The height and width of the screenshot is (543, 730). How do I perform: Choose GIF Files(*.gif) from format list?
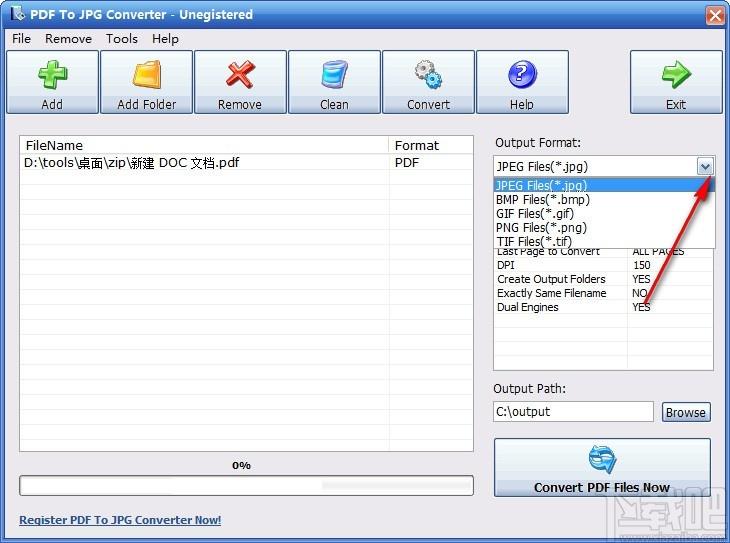pyautogui.click(x=604, y=213)
